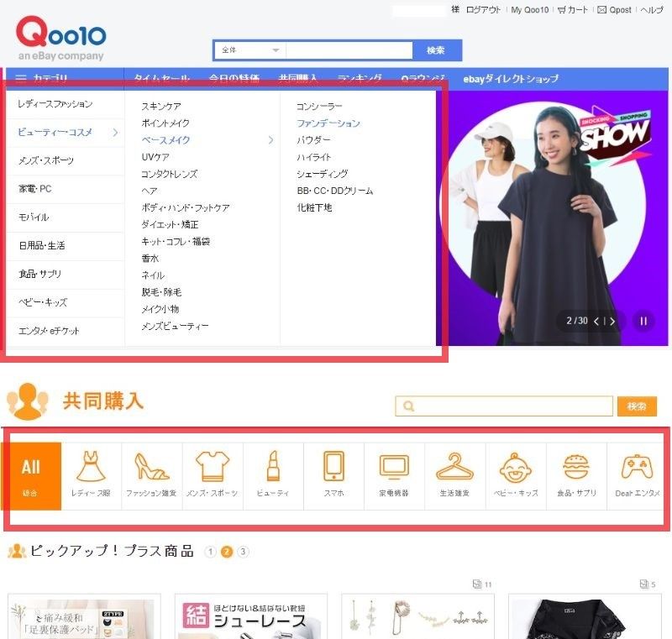Select コンタクトレンズ subcategory

coord(170,174)
